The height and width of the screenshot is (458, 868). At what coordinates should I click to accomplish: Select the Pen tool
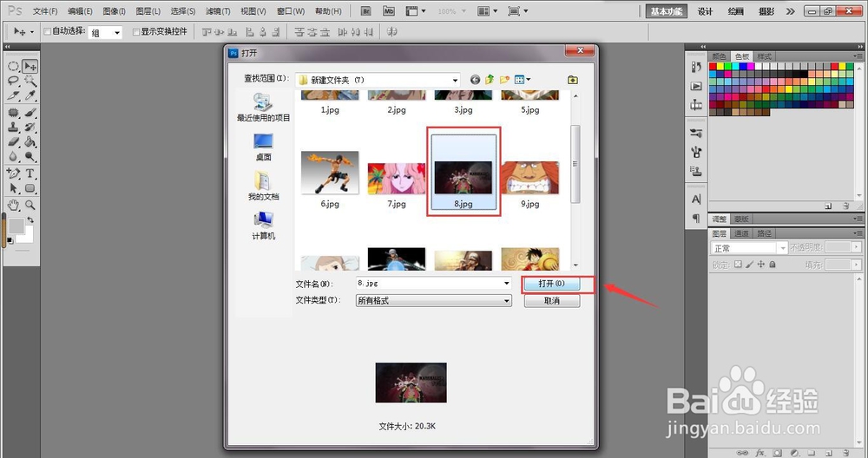click(x=13, y=173)
